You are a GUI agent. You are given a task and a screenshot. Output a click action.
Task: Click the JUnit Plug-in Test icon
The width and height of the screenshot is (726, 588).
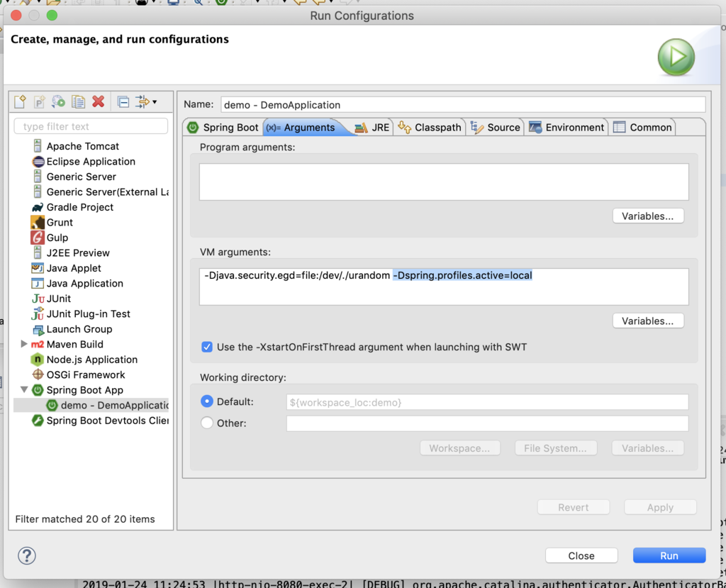pos(38,314)
